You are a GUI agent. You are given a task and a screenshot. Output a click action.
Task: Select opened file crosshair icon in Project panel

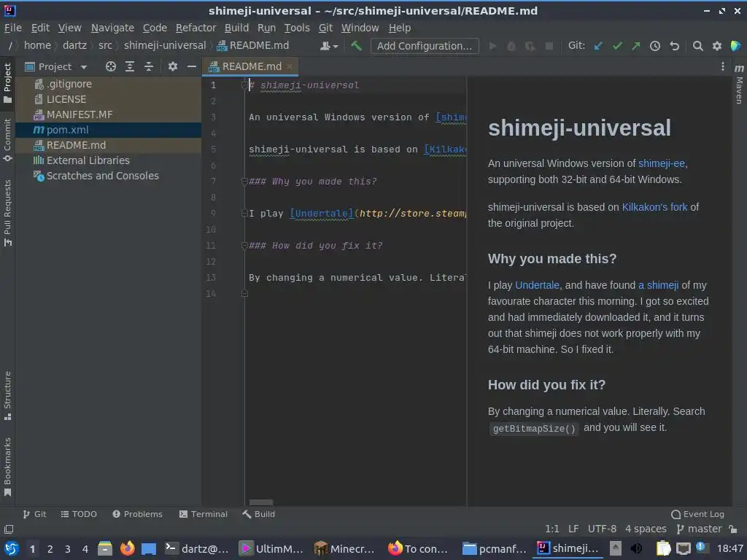click(x=111, y=66)
